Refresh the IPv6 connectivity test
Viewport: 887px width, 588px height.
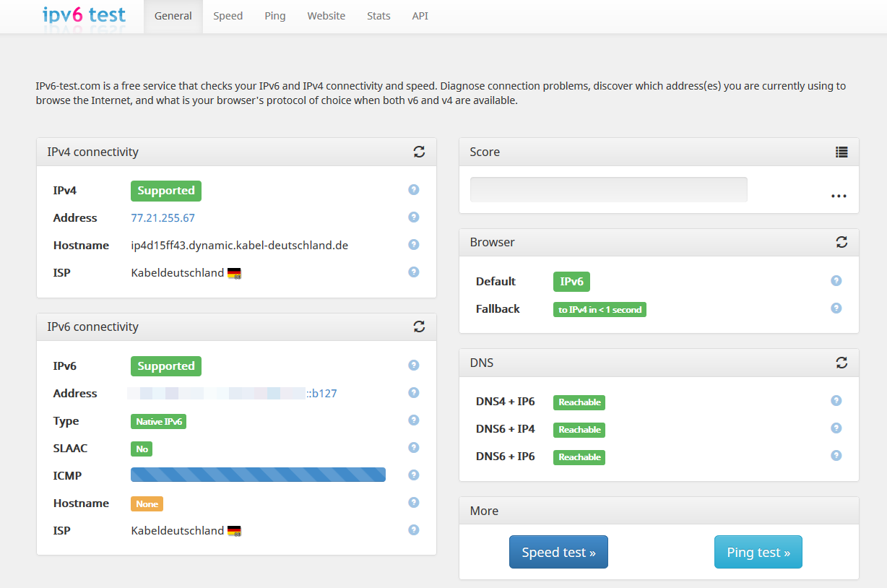(419, 327)
